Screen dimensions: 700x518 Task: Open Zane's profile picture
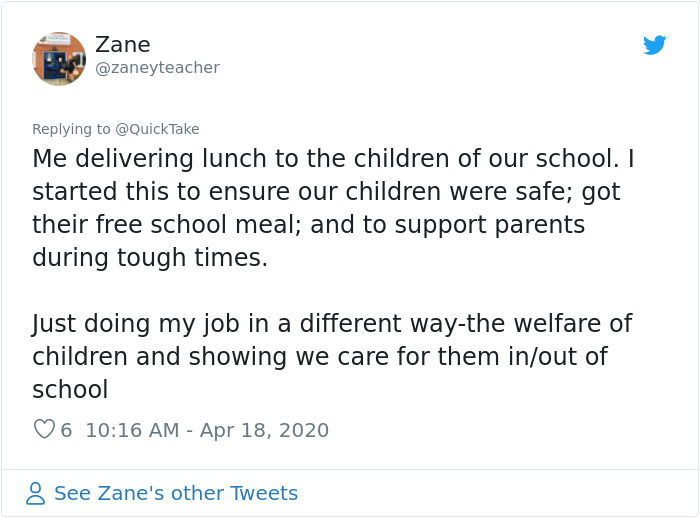coord(59,58)
